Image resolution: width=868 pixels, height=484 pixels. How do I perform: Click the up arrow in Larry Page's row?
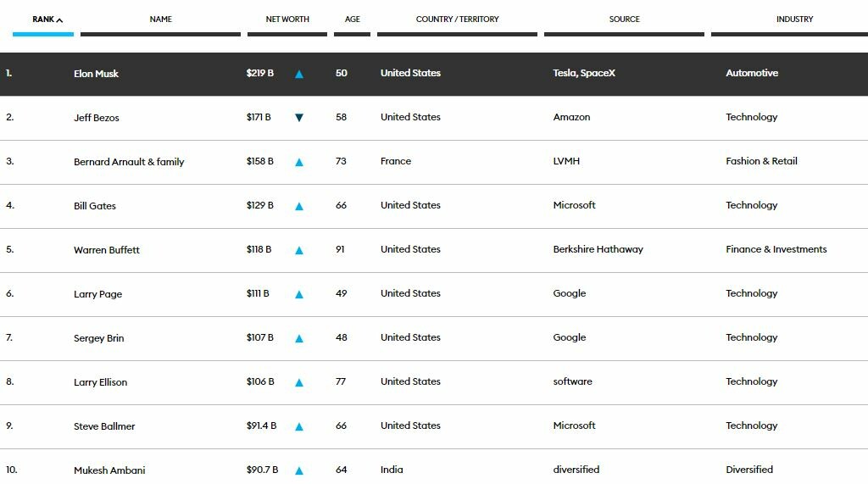[299, 294]
